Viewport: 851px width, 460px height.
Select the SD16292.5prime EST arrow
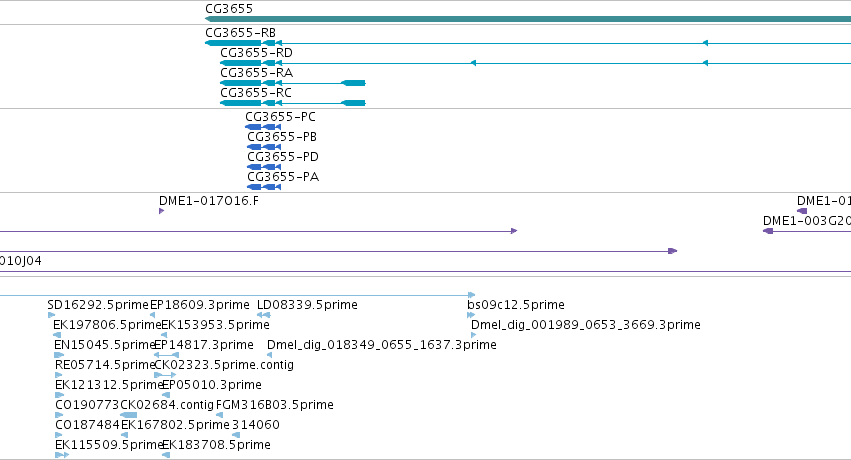[x=52, y=315]
